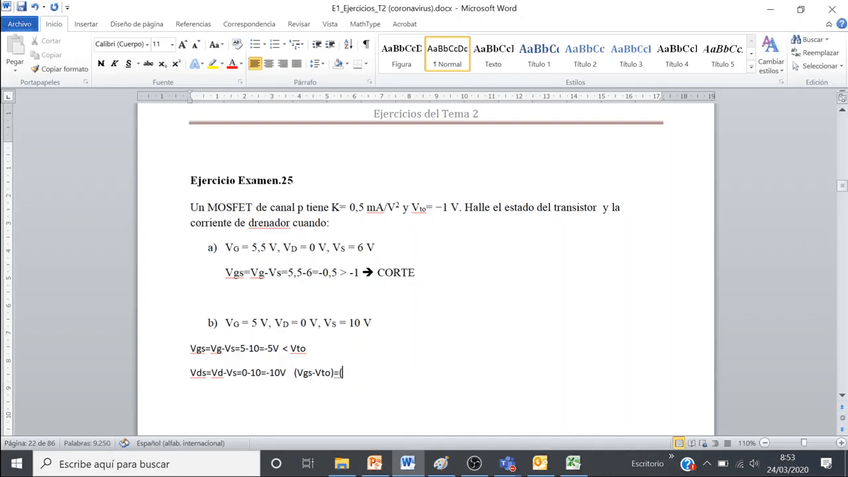Open File Explorer from taskbar
Viewport: 848px width, 477px height.
[342, 463]
